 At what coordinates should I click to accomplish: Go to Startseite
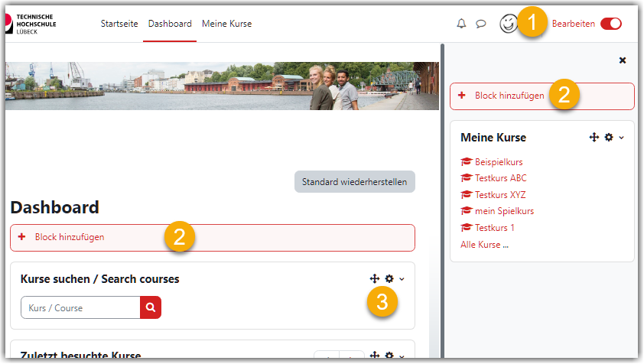click(119, 24)
